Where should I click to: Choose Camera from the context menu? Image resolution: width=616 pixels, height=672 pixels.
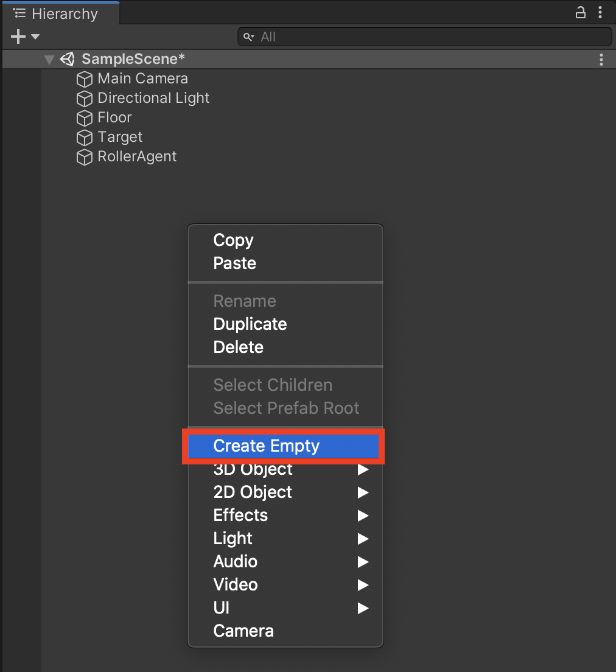coord(285,631)
